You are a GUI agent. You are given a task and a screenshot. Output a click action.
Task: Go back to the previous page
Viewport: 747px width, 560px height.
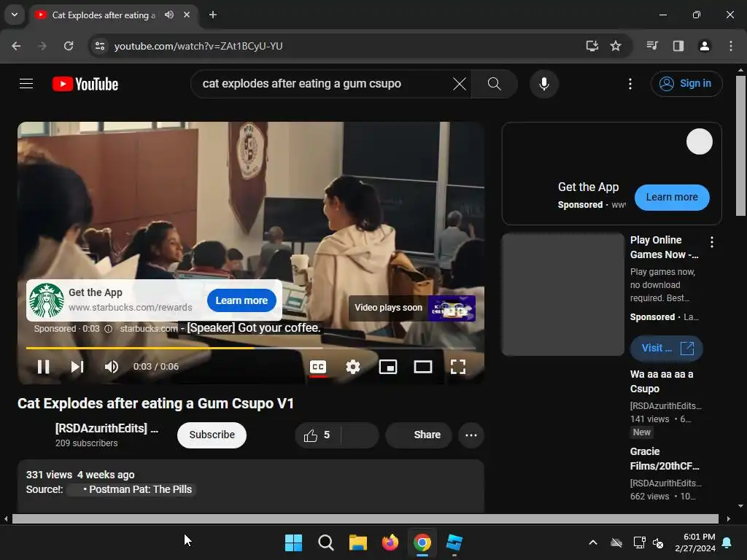tap(16, 46)
